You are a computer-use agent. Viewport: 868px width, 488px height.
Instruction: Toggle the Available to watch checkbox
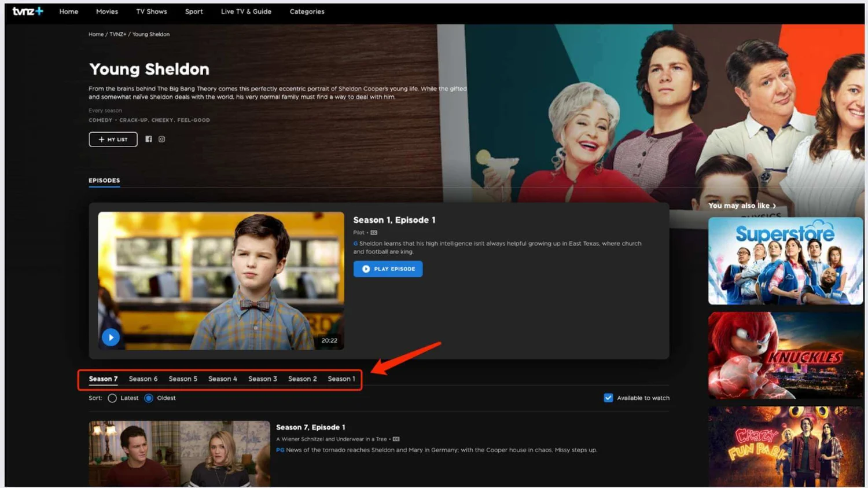pyautogui.click(x=608, y=398)
